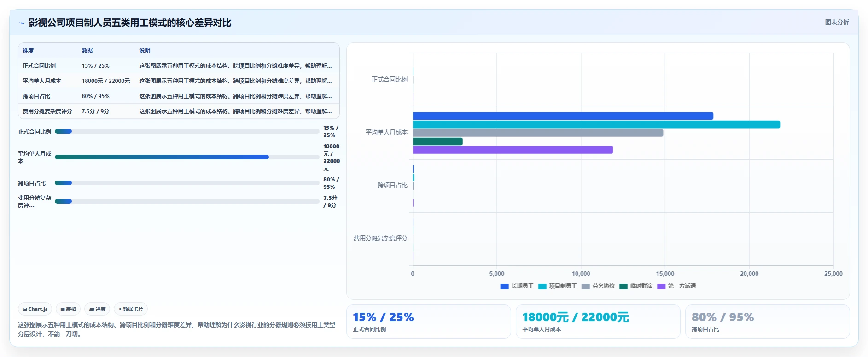Screen dimensions: 868x357
Task: Toggle the 长期员工 legend series
Action: point(517,286)
